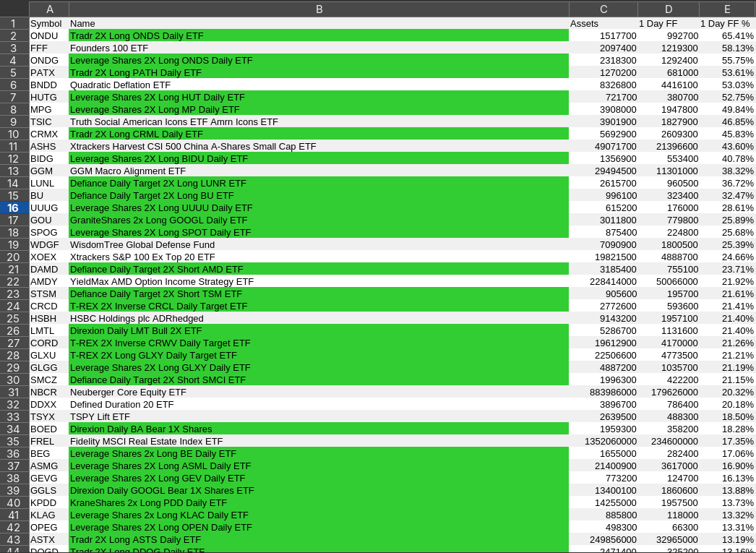Screen dimensions: 756x553
Task: Select cell with symbol ONDU
Action: pos(49,35)
